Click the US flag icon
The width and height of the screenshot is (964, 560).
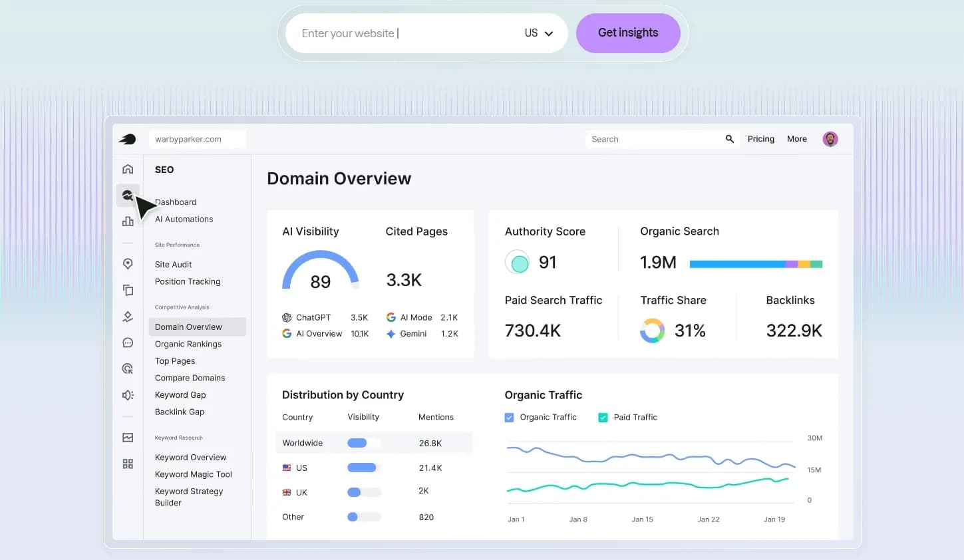pos(287,468)
